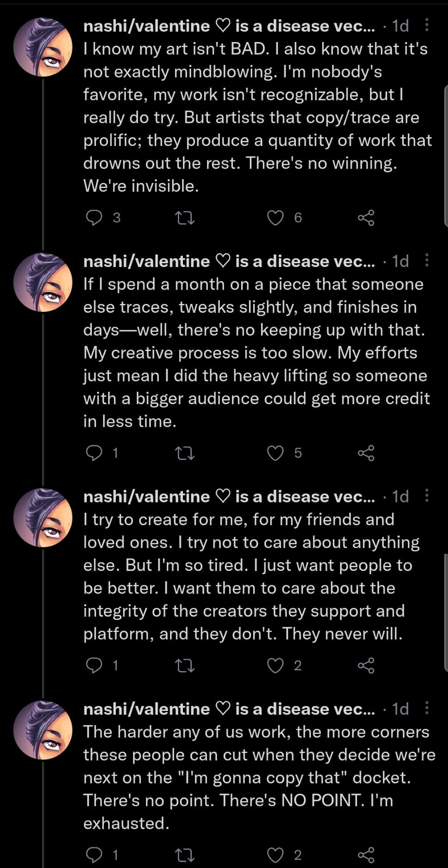Open nashi/valentine profile from top tweet name
448x868 pixels.
[x=146, y=26]
